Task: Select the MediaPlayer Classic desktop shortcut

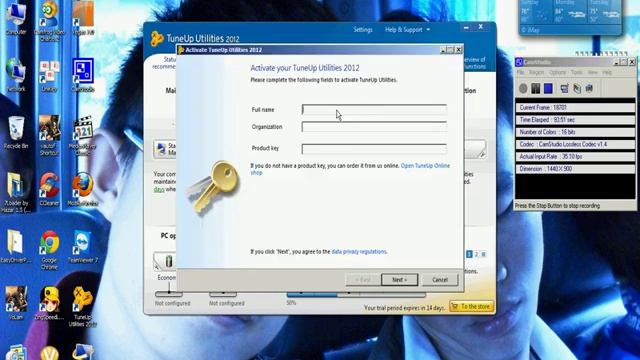Action: pos(83,136)
